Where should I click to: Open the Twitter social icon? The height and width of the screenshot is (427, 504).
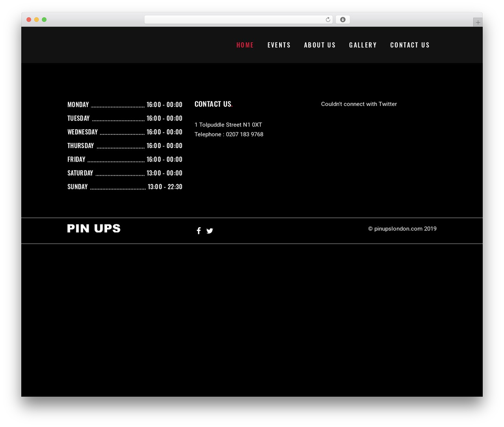point(210,231)
